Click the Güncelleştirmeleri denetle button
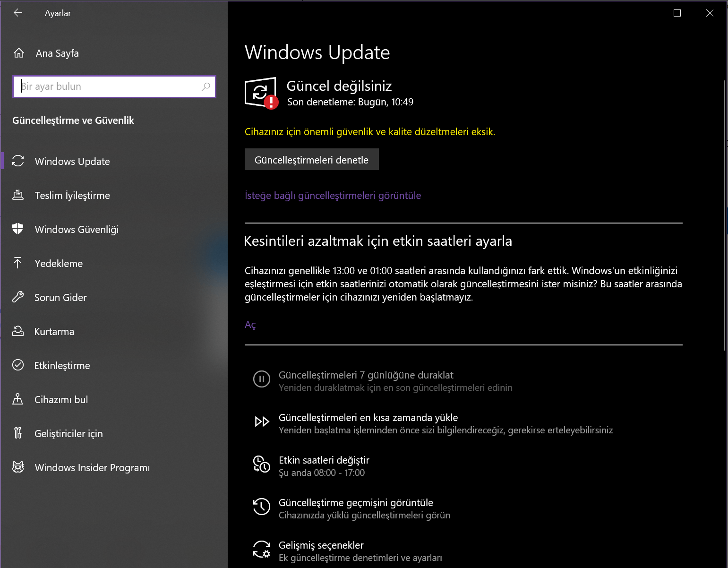Screen dimensions: 728x568 click(311, 160)
